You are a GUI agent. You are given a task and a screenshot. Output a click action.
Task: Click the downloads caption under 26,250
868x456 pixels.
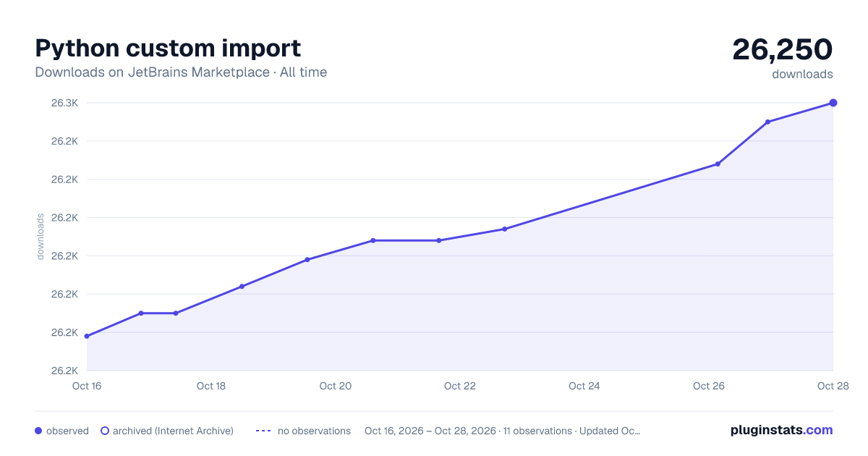[x=802, y=74]
